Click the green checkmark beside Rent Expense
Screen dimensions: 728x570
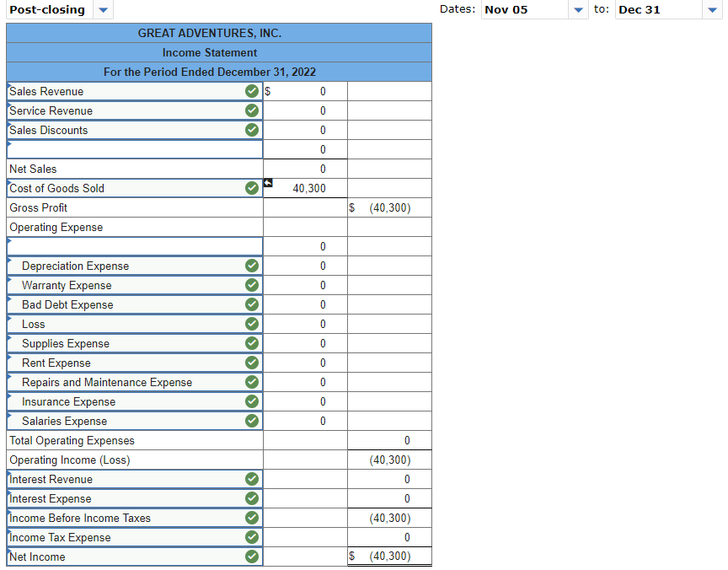pyautogui.click(x=250, y=363)
